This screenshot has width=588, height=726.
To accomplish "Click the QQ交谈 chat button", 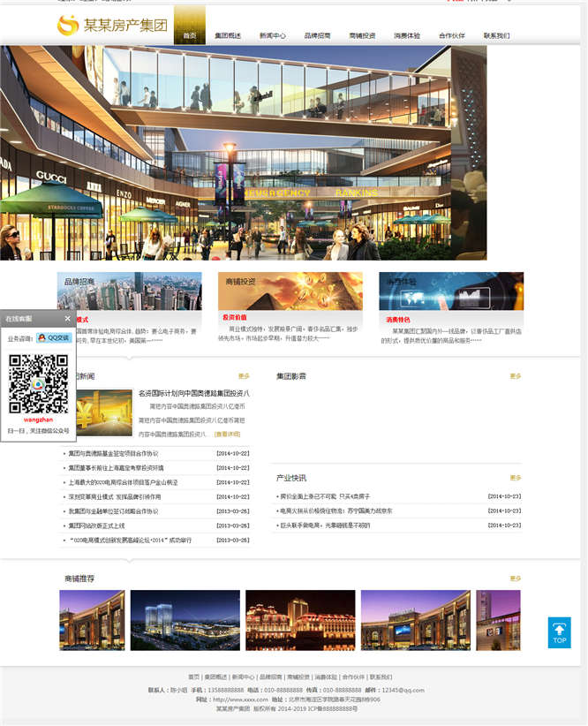I will (56, 337).
